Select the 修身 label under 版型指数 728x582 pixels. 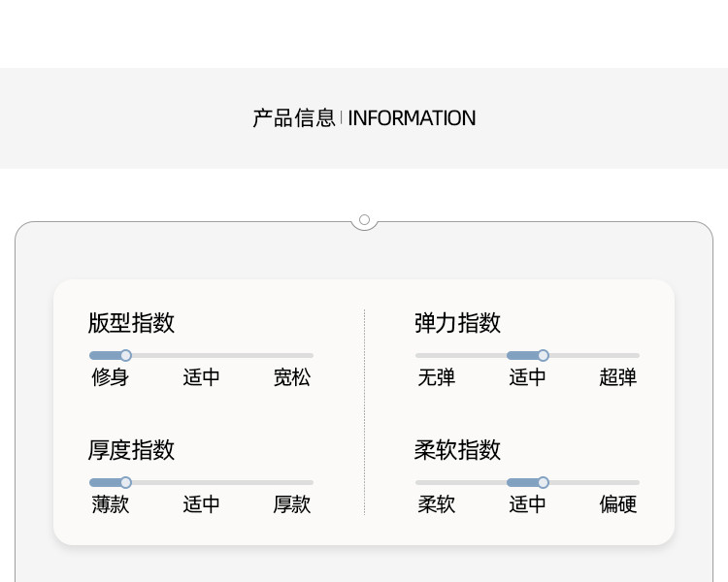coord(110,377)
